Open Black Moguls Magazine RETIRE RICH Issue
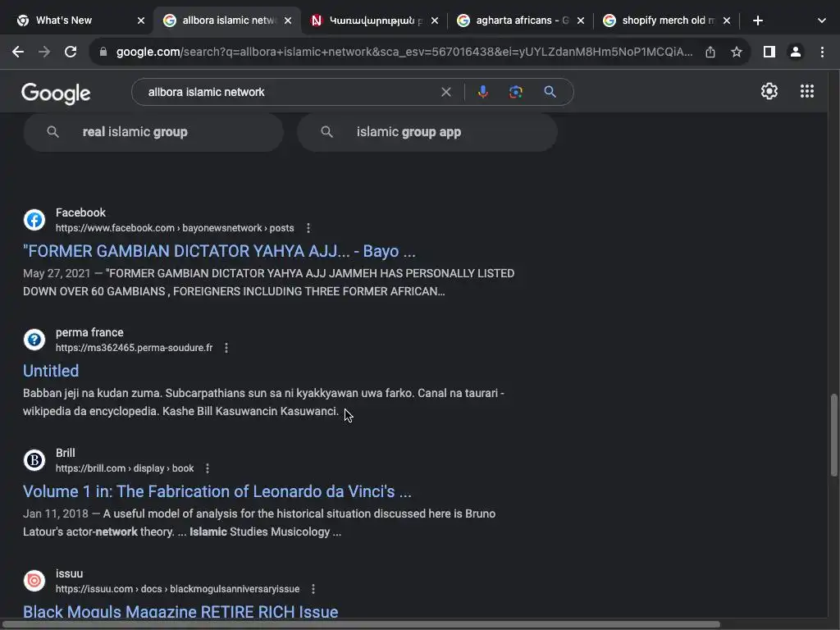 pos(180,612)
